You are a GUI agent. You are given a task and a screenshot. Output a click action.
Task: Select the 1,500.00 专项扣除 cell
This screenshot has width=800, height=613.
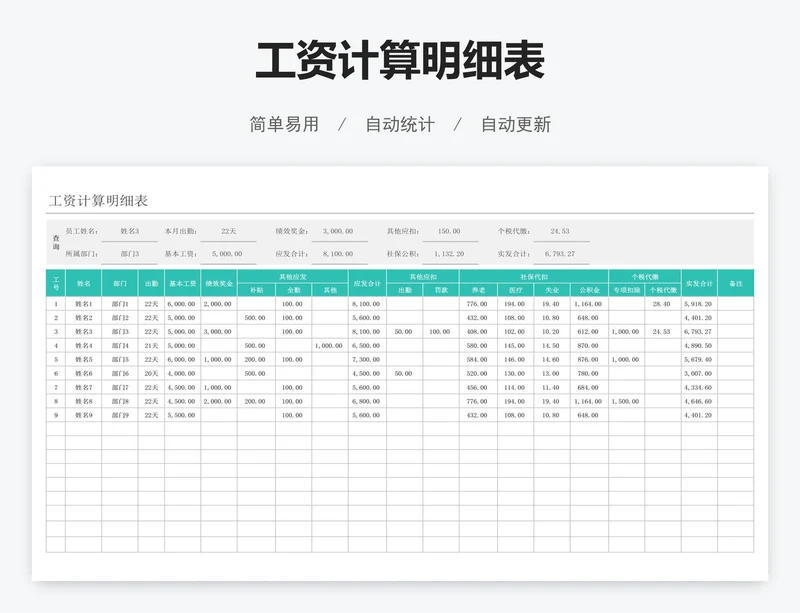[626, 402]
